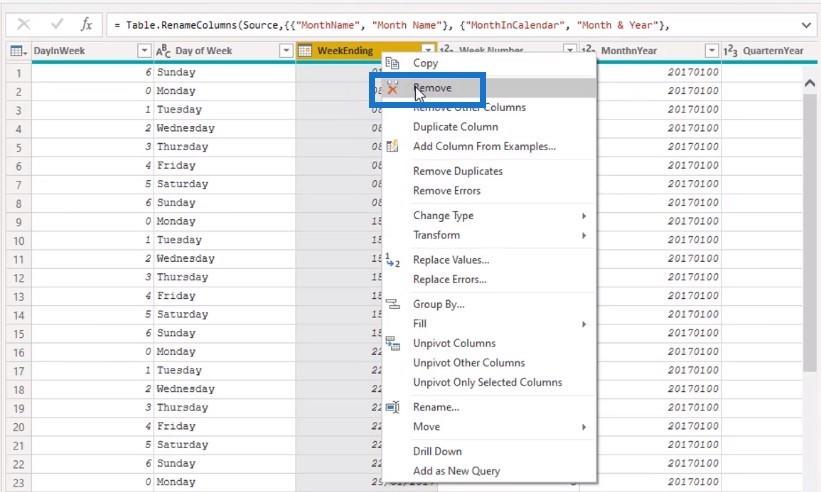Click the vertical scrollbar thumb

[809, 233]
